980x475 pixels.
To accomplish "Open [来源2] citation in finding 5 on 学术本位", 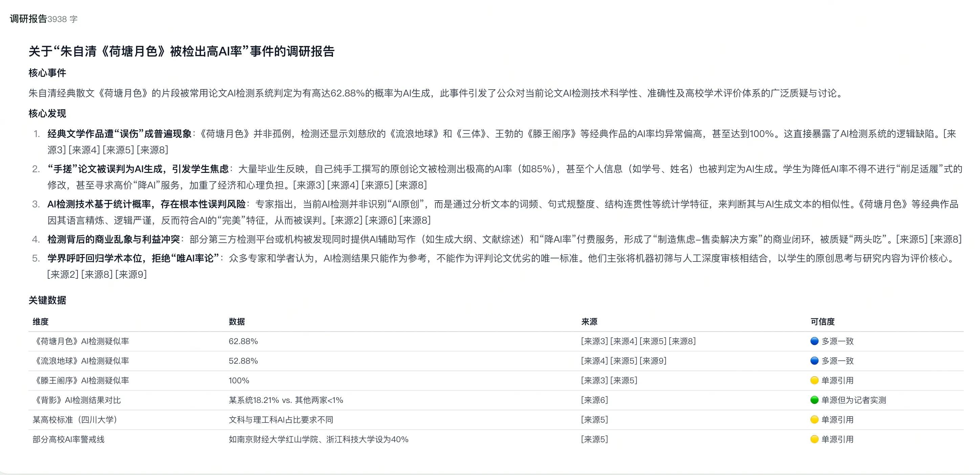I will (63, 274).
